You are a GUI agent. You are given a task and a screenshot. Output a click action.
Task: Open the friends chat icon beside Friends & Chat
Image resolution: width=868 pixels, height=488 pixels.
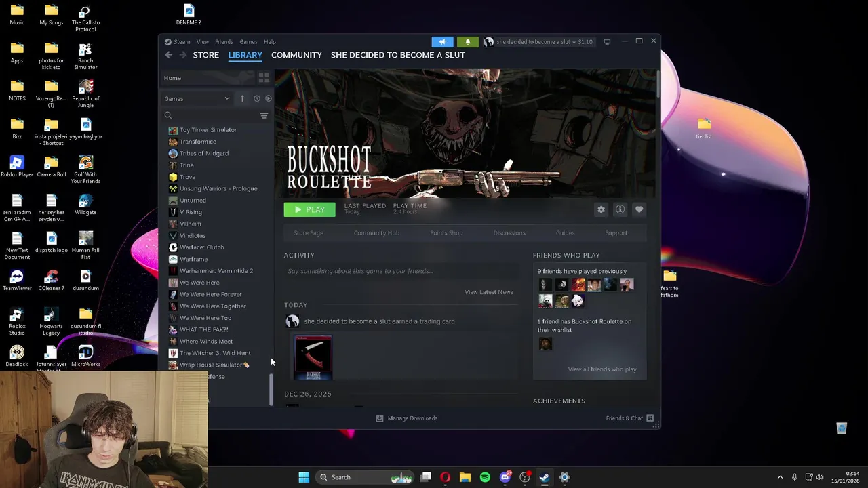coord(650,418)
